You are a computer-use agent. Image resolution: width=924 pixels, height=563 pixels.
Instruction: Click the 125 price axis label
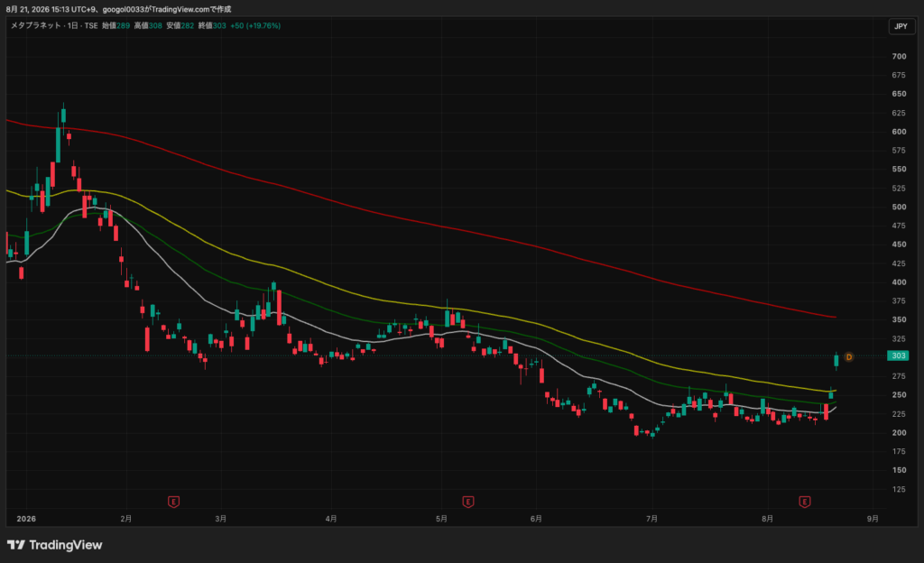900,489
